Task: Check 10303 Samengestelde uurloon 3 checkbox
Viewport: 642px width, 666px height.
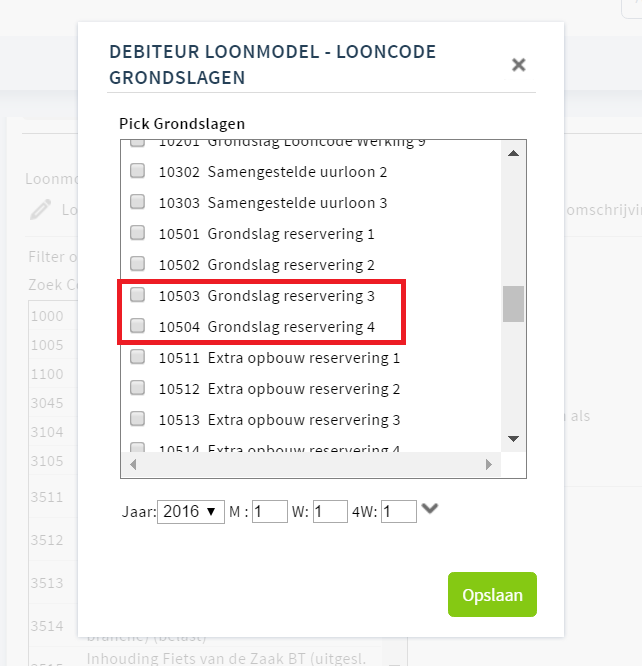Action: coord(137,202)
